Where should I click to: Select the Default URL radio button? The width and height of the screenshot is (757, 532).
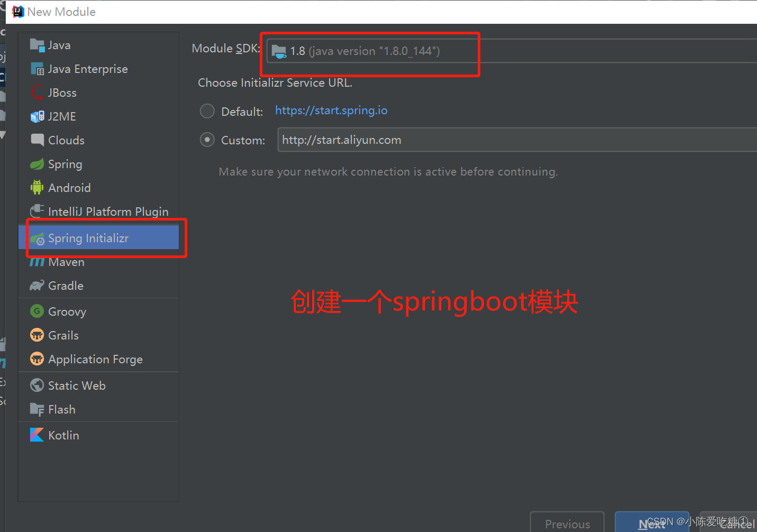point(207,111)
